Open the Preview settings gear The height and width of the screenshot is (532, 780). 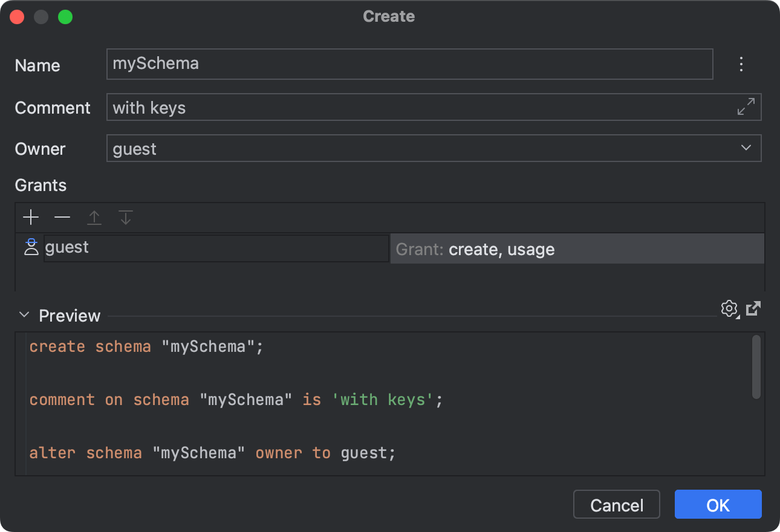[x=729, y=309]
